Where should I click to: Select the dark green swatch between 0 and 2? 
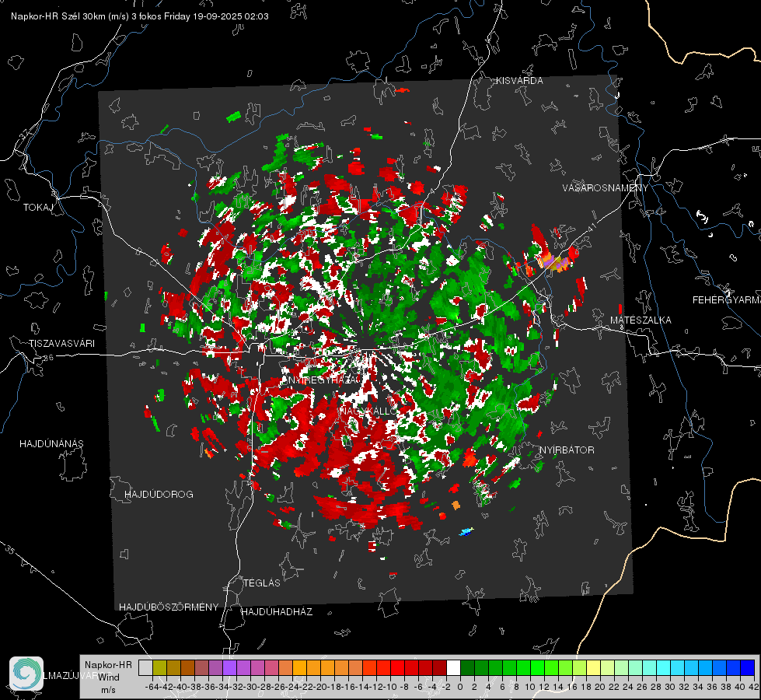(467, 667)
